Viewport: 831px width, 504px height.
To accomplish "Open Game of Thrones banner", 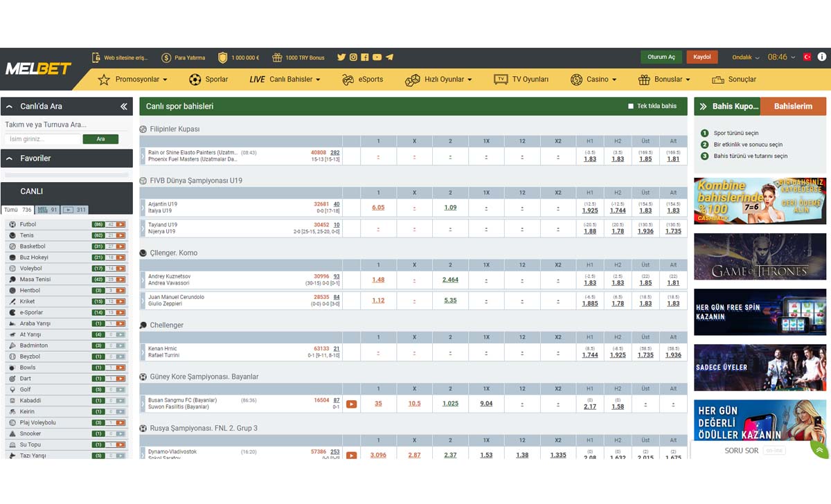I will pos(760,257).
